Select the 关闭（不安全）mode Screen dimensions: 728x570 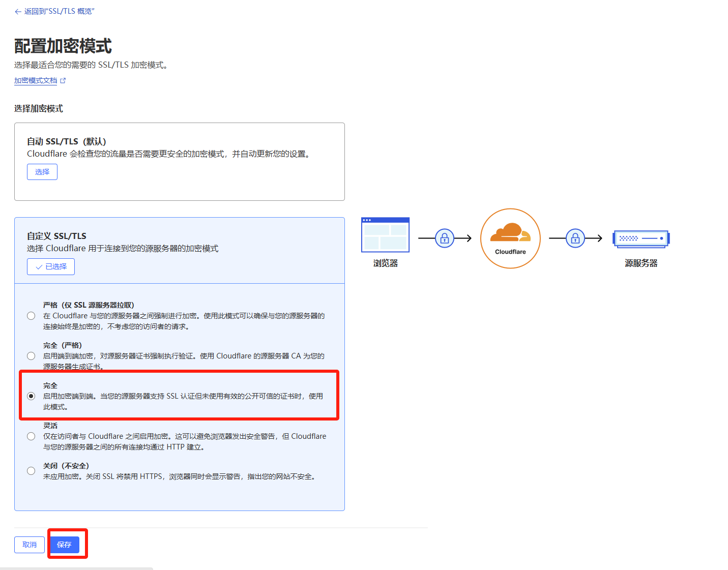pos(31,470)
